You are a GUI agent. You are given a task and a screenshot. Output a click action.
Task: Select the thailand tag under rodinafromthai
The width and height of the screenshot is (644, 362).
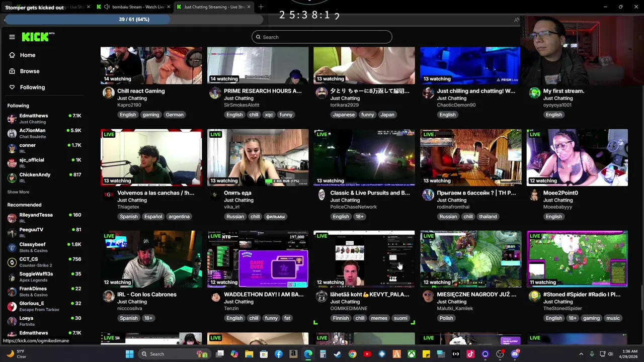click(x=488, y=217)
